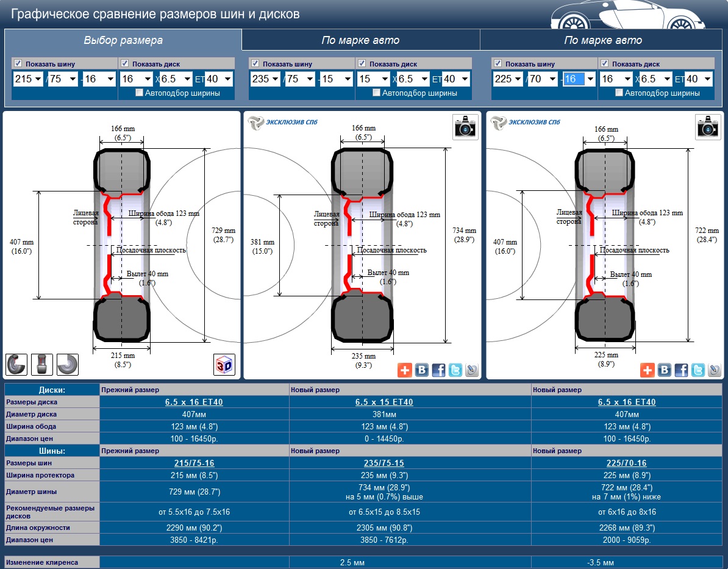This screenshot has width=728, height=569.
Task: Click the camera icon in the middle panel
Action: [x=465, y=127]
